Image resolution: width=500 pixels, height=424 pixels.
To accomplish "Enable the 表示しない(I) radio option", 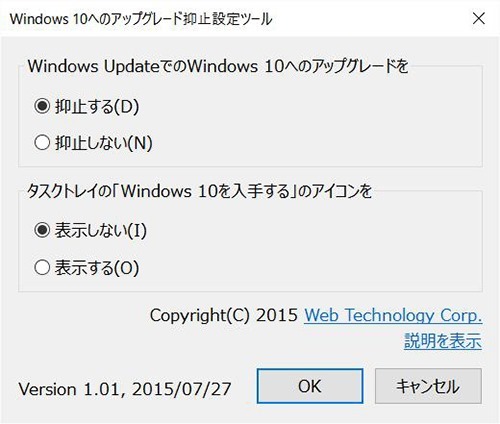I will (42, 231).
